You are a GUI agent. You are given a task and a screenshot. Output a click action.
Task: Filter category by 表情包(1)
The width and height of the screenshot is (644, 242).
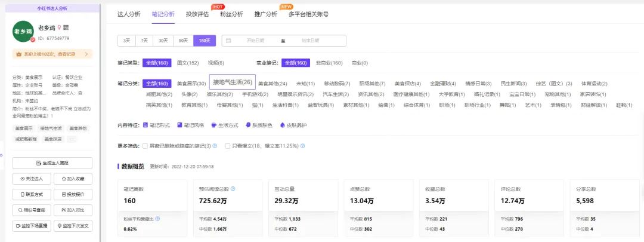click(561, 105)
